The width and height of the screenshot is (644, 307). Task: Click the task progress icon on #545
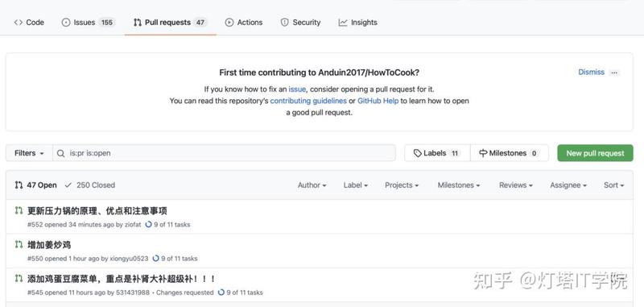[x=221, y=292]
